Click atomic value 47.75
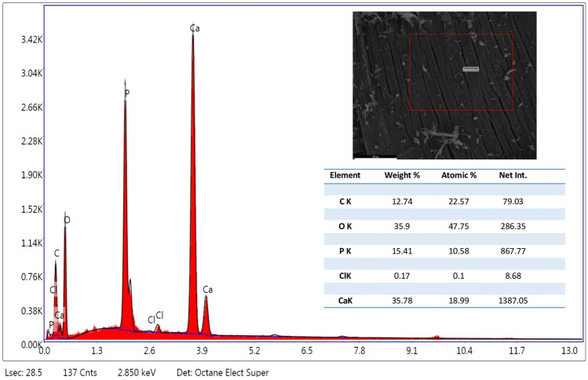The width and height of the screenshot is (588, 380). 458,226
